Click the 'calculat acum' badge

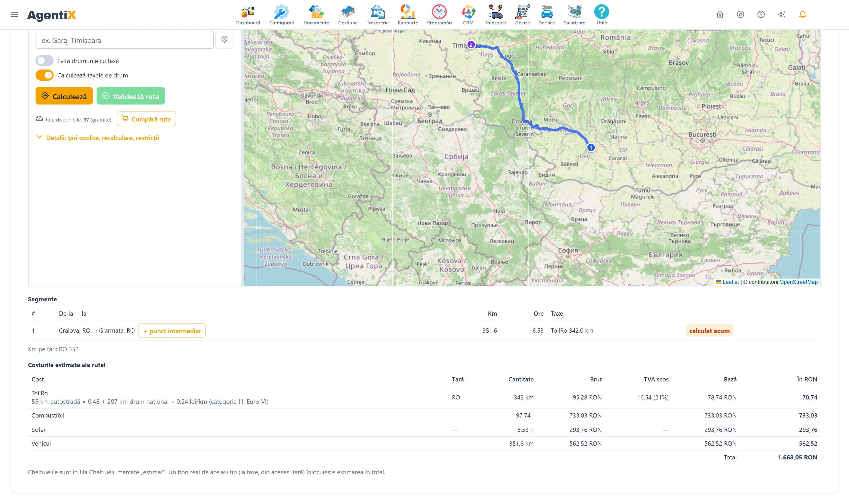pos(709,331)
